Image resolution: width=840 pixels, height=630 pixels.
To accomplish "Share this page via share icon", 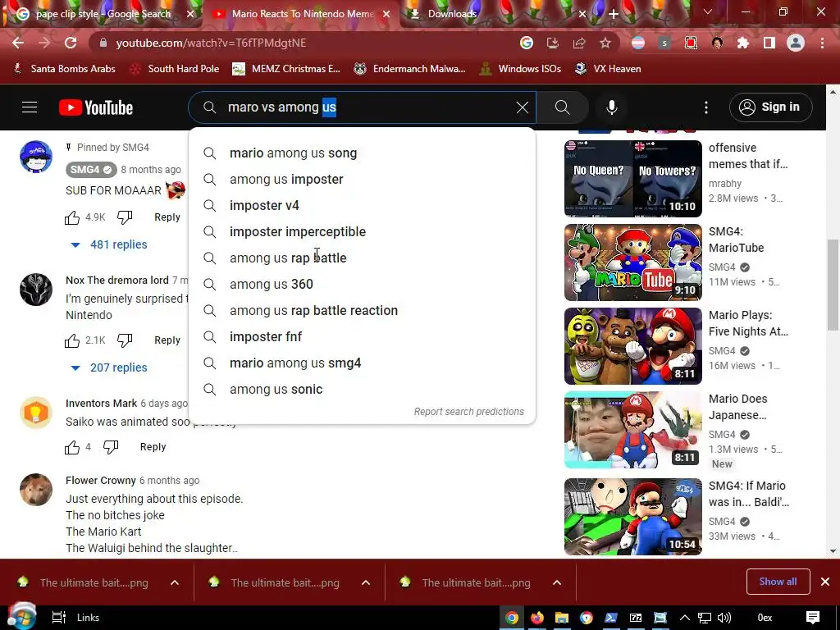I will click(x=578, y=43).
